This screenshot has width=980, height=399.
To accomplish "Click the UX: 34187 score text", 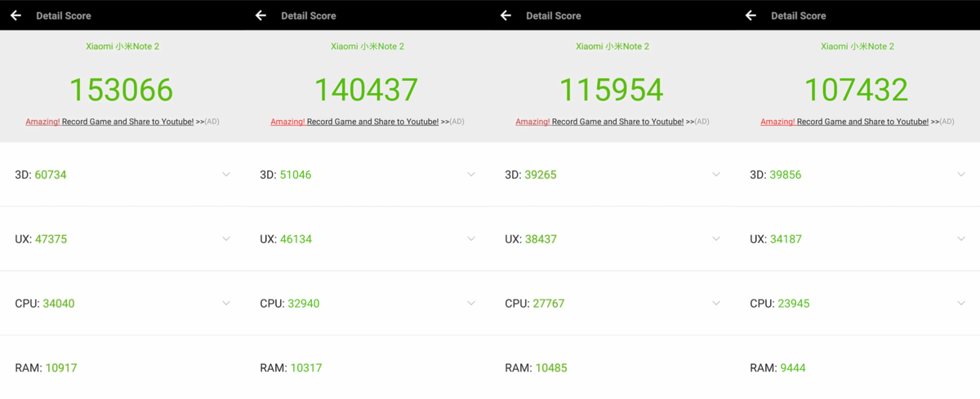I will (776, 239).
